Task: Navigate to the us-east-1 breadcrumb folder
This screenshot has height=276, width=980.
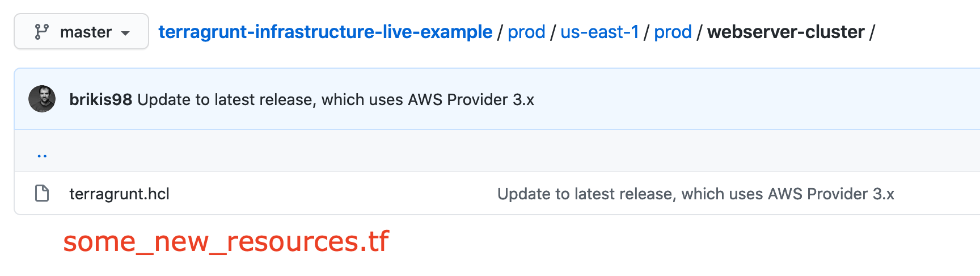Action: coord(599,32)
